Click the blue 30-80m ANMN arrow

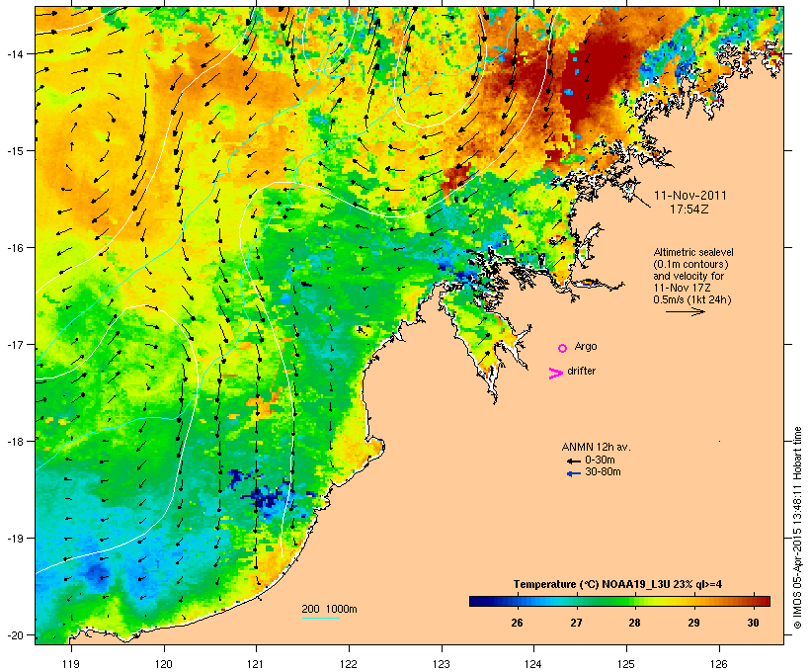[x=573, y=473]
